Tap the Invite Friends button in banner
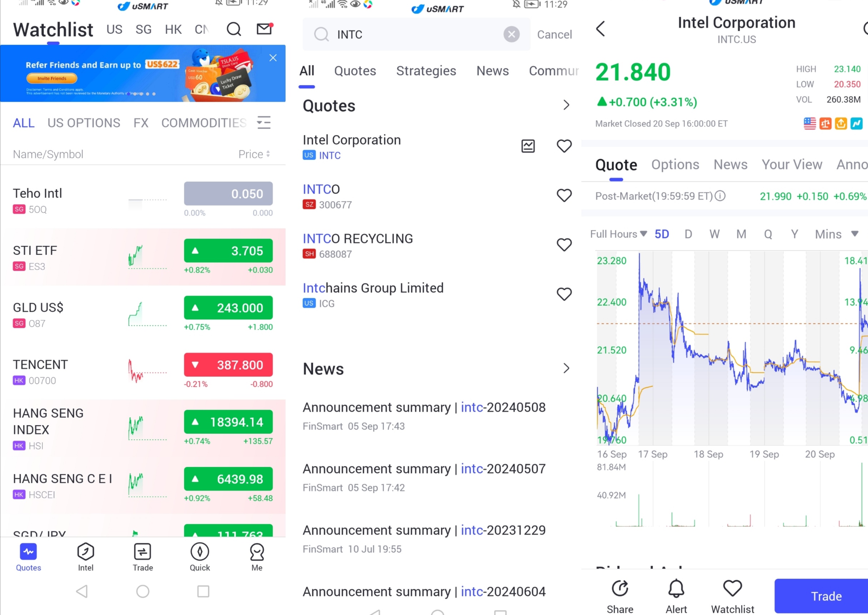 click(52, 78)
